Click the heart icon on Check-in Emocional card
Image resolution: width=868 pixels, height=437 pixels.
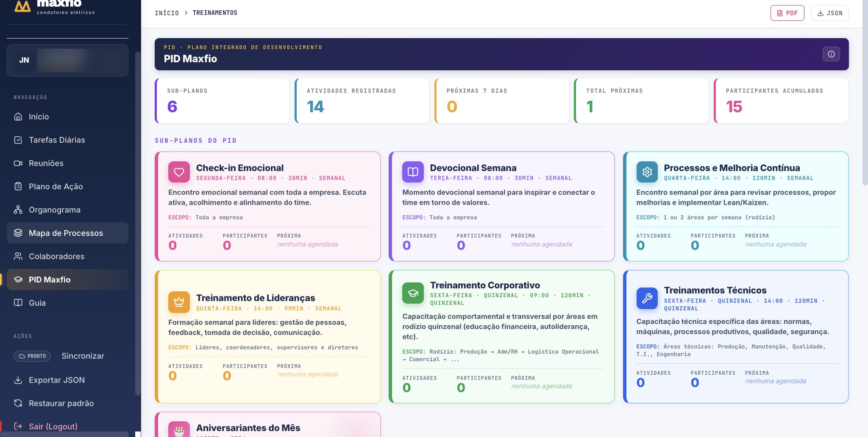pyautogui.click(x=179, y=172)
